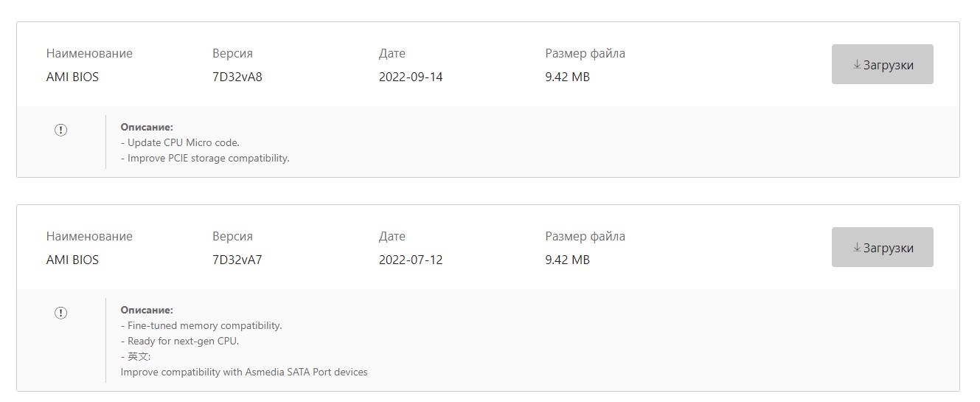Click the info icon beside 7D32vA7 description
The width and height of the screenshot is (980, 402).
pyautogui.click(x=60, y=313)
